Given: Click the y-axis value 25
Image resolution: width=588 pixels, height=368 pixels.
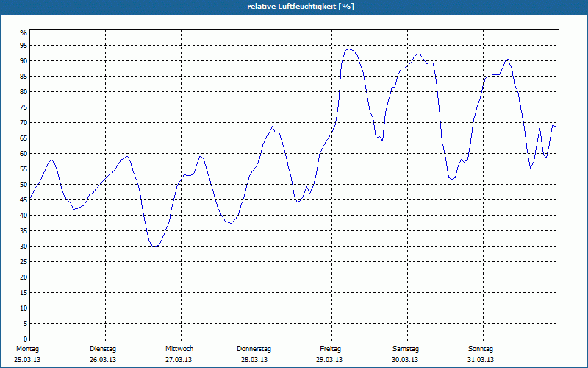Looking at the screenshot, I should 24,262.
